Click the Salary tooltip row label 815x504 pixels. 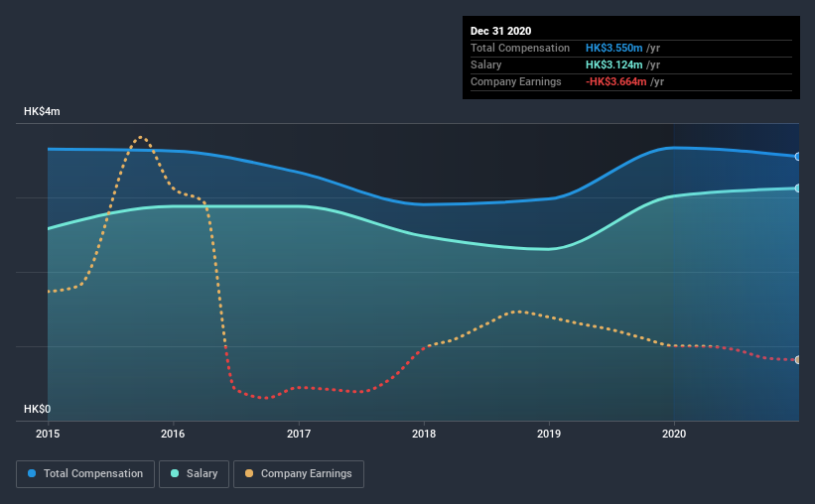coord(486,64)
